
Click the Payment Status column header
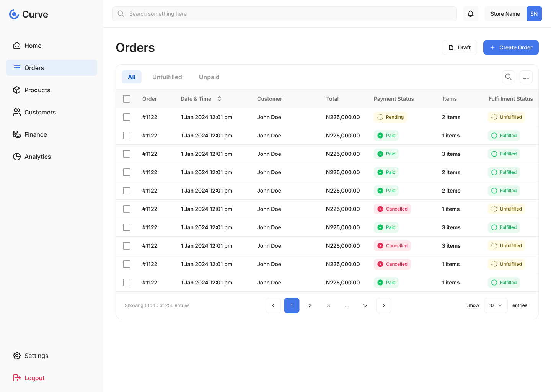394,99
